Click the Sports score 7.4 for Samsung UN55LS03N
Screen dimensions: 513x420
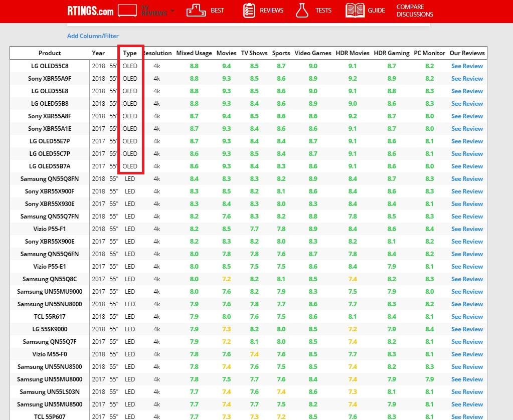(x=281, y=392)
